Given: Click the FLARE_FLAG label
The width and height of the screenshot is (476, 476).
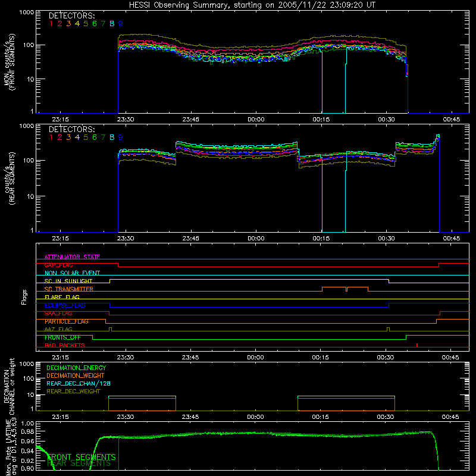Looking at the screenshot, I should 62,297.
